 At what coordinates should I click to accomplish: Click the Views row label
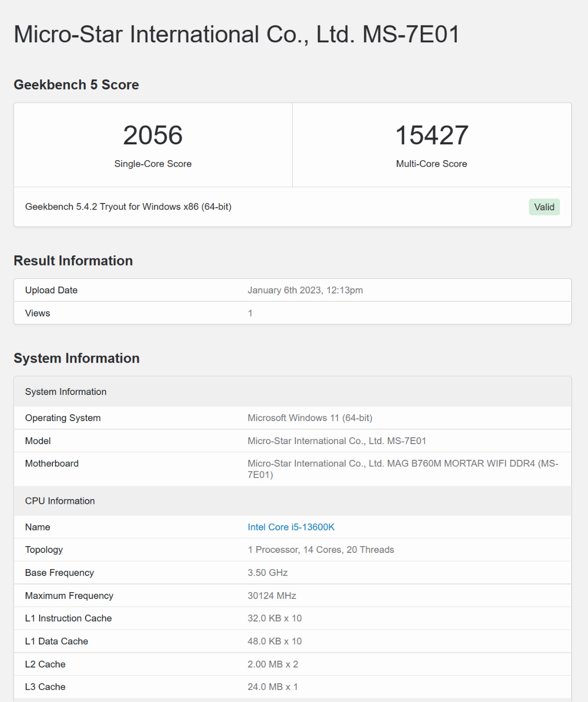(38, 313)
